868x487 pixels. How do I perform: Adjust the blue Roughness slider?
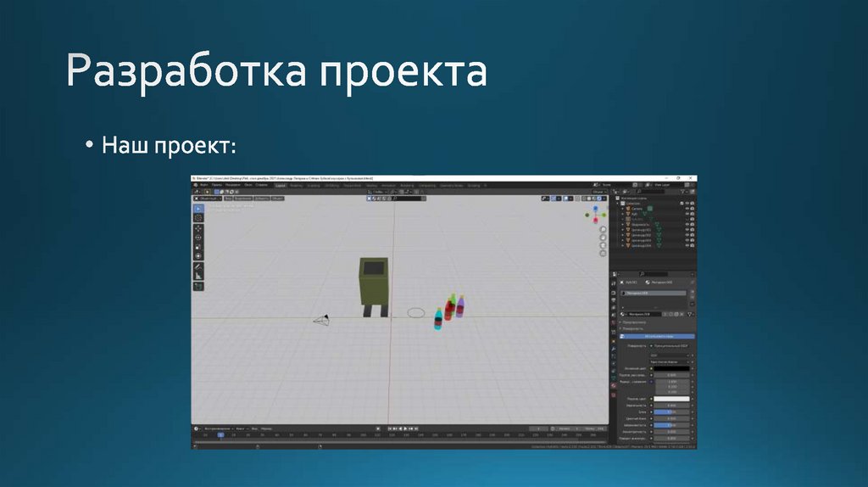(x=671, y=425)
